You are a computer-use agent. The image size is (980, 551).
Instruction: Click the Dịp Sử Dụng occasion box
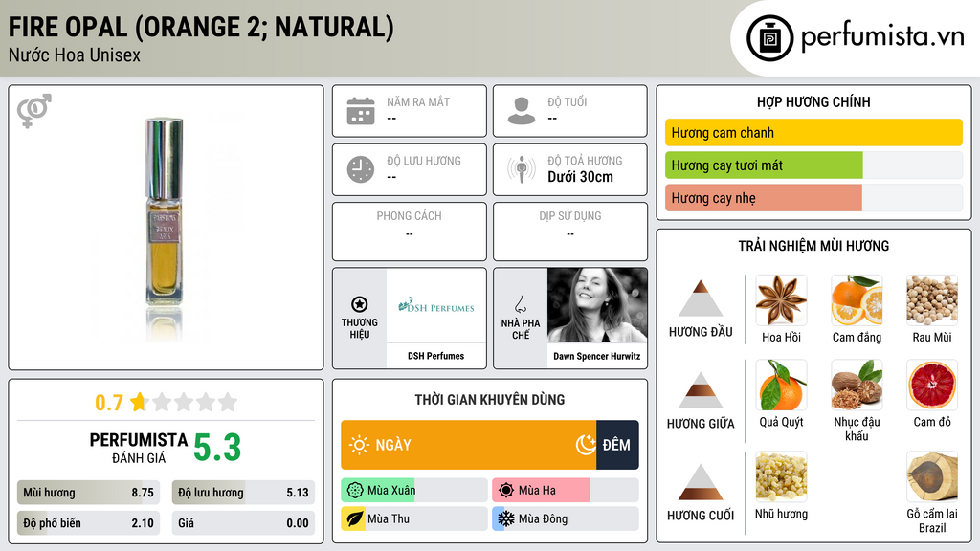[570, 231]
